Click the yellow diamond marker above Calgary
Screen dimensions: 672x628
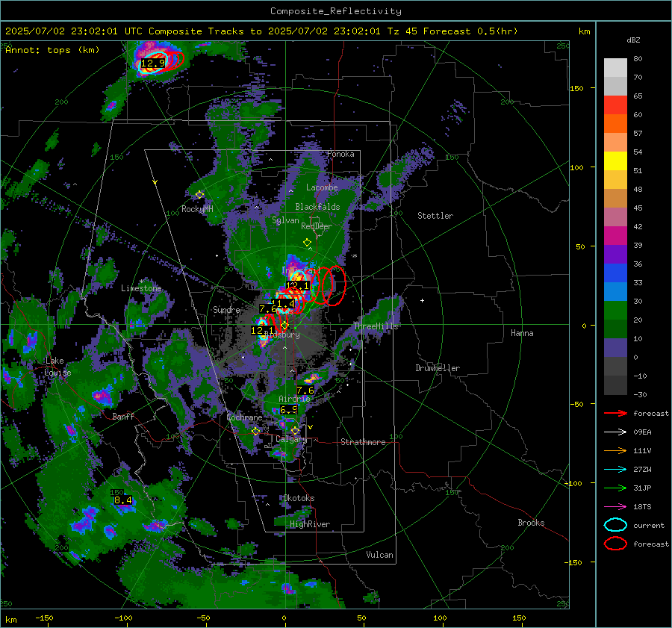(x=295, y=430)
